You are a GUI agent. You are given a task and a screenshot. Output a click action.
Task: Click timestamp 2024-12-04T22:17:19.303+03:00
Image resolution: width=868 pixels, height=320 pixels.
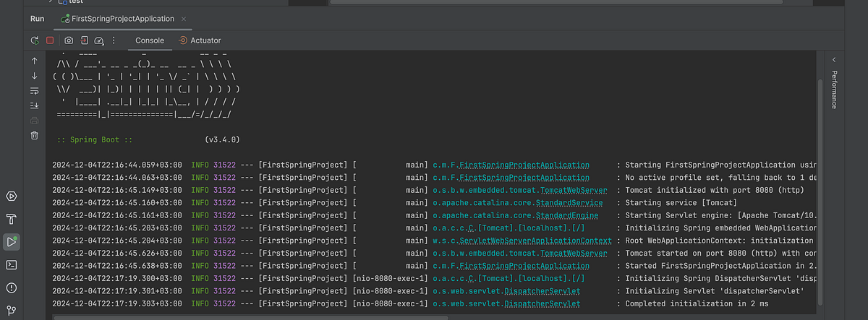tap(116, 304)
